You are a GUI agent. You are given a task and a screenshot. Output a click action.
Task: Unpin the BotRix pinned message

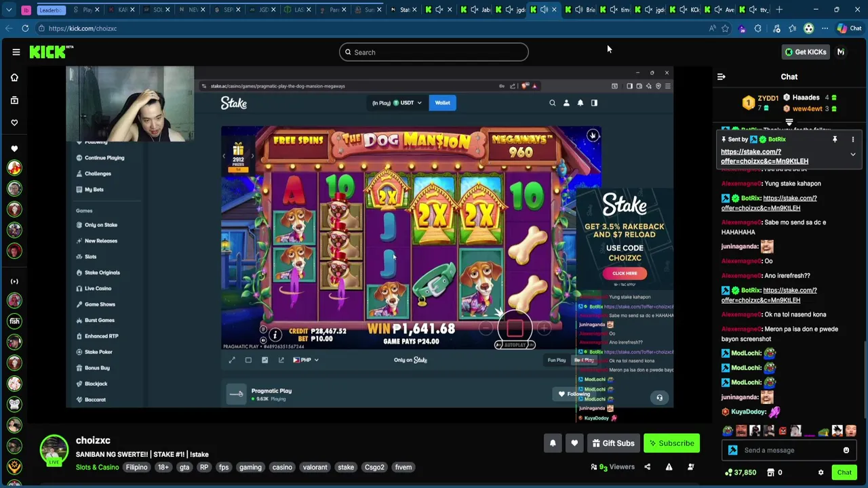[x=835, y=140]
